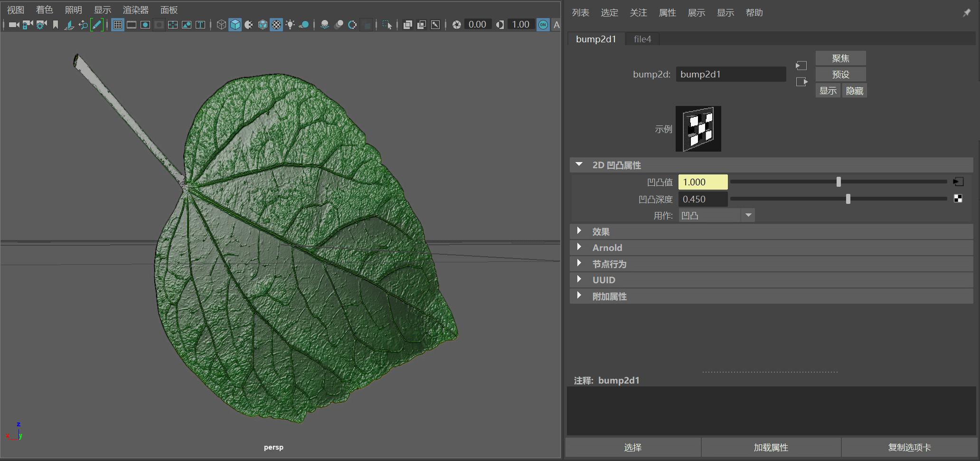Toggle the color management ON button
This screenshot has height=461, width=980.
[543, 25]
